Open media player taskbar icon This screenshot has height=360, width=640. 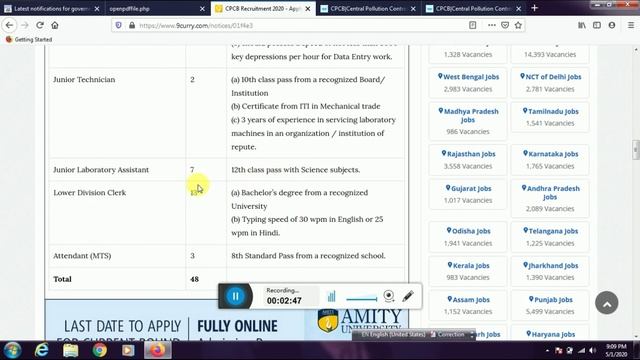[128, 350]
